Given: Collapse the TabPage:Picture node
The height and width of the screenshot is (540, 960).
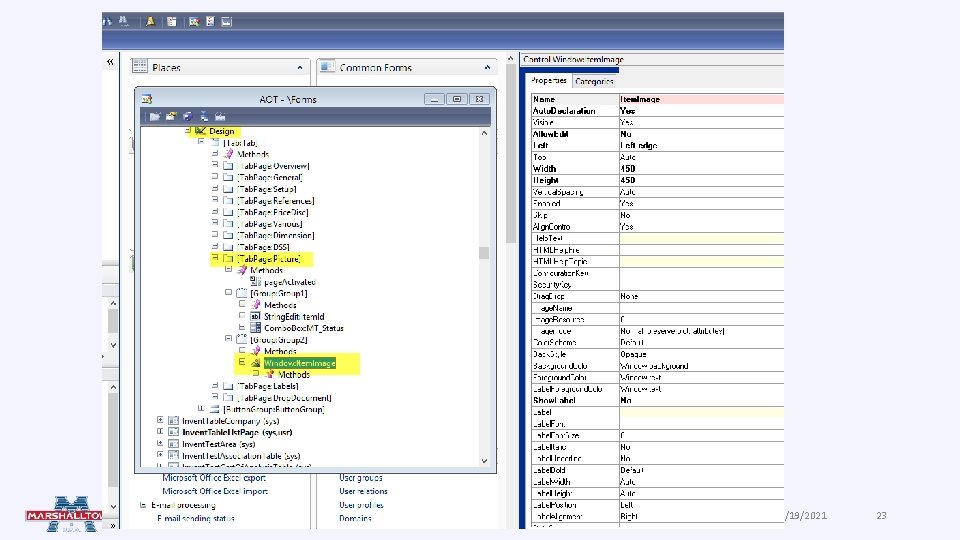Looking at the screenshot, I should [x=215, y=258].
